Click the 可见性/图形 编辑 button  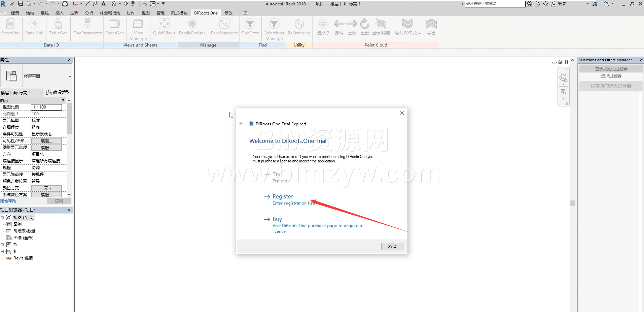click(x=46, y=141)
